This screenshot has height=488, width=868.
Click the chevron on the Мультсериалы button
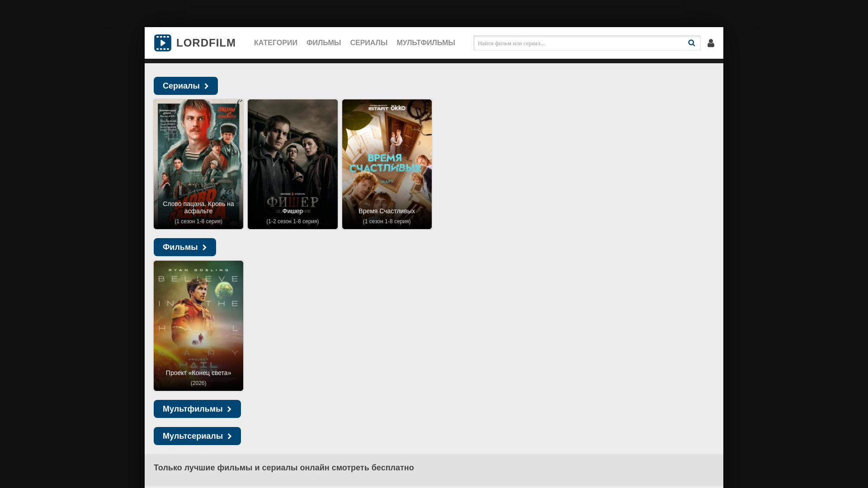pos(230,436)
